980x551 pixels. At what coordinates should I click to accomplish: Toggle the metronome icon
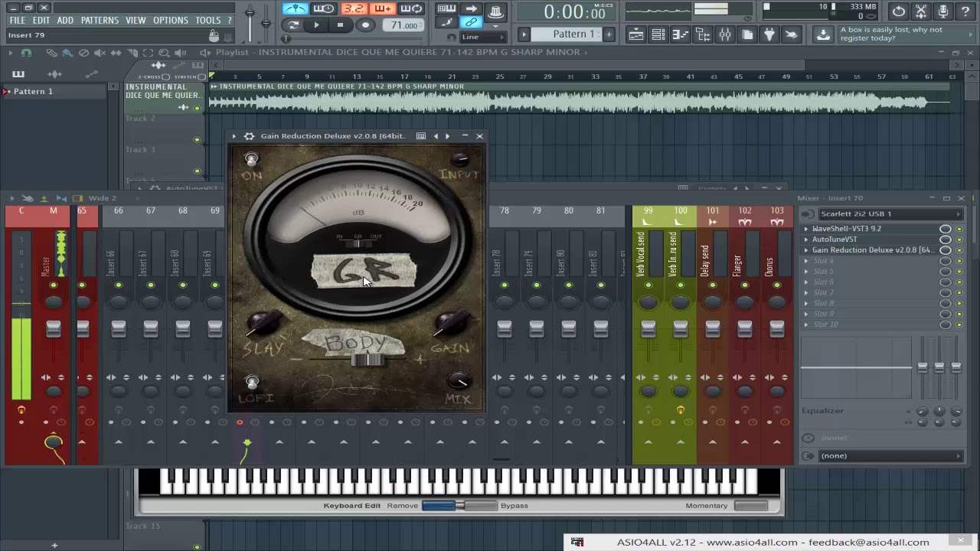click(295, 9)
